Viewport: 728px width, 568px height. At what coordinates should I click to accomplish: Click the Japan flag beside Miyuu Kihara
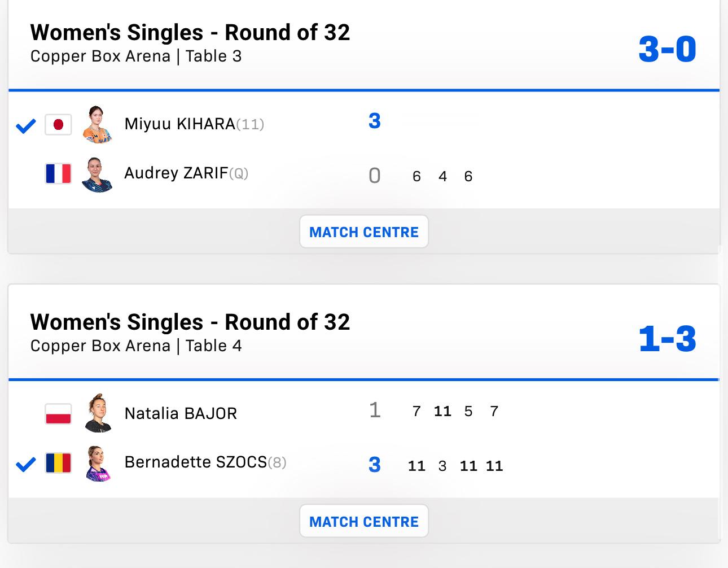pos(58,125)
